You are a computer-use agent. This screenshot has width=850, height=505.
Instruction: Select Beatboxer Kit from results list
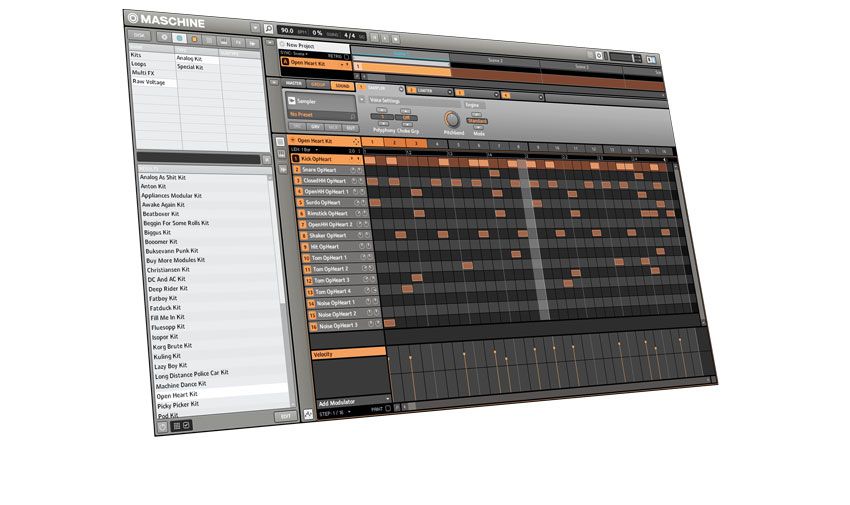pos(160,214)
